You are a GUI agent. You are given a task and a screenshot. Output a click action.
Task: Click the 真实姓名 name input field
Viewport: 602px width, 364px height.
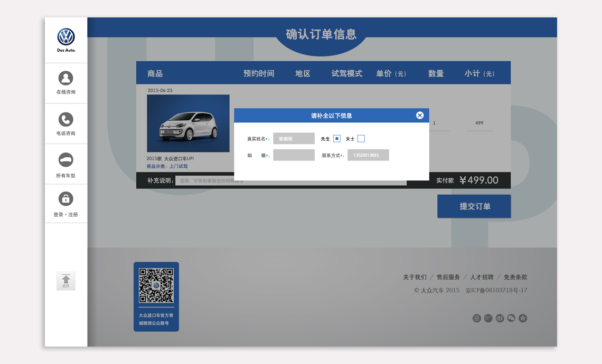pos(294,139)
